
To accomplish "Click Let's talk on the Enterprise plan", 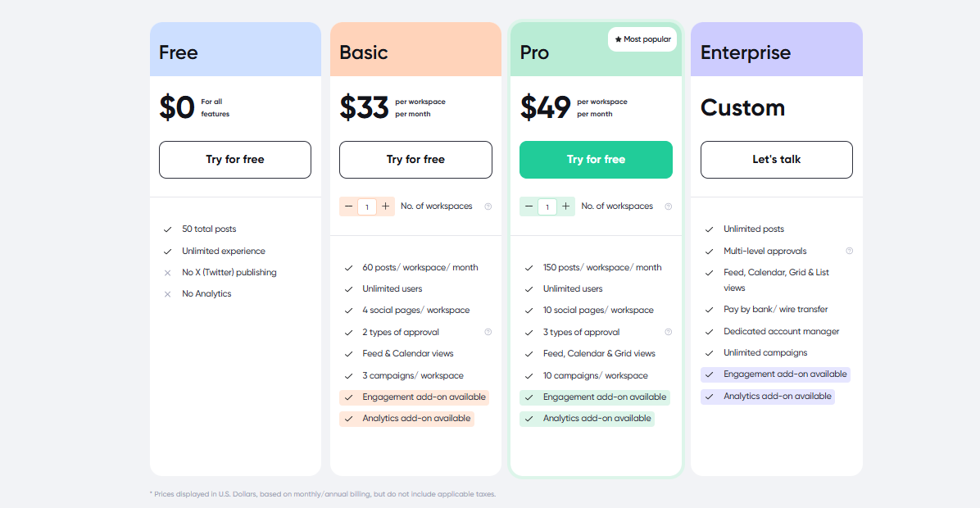I will 776,159.
